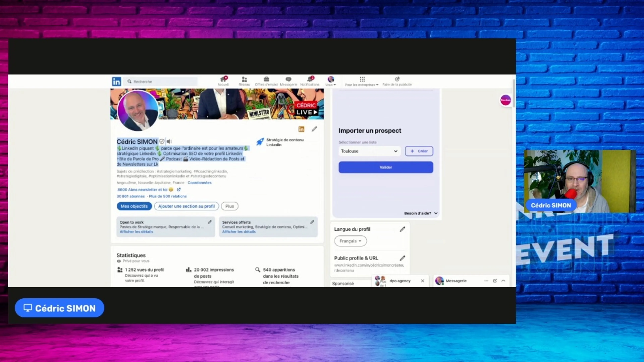
Task: Click the Statistiques heading
Action: pos(131,255)
